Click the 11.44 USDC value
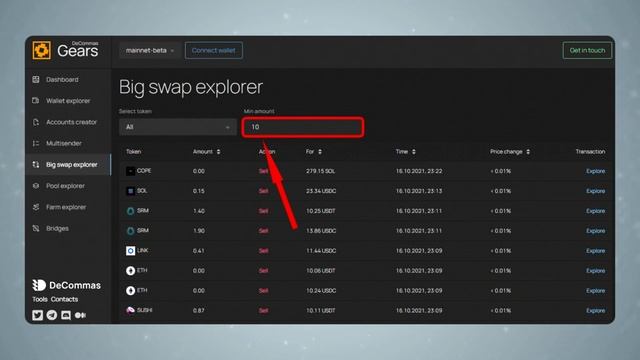The width and height of the screenshot is (640, 360). 321,251
